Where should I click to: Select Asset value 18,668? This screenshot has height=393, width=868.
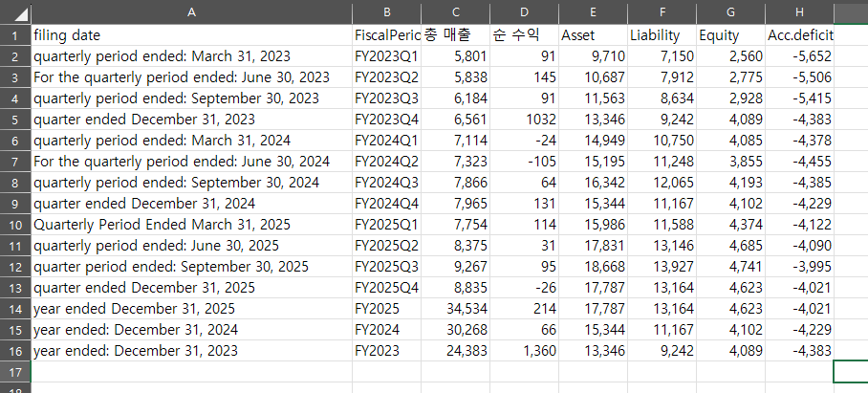[x=593, y=267]
